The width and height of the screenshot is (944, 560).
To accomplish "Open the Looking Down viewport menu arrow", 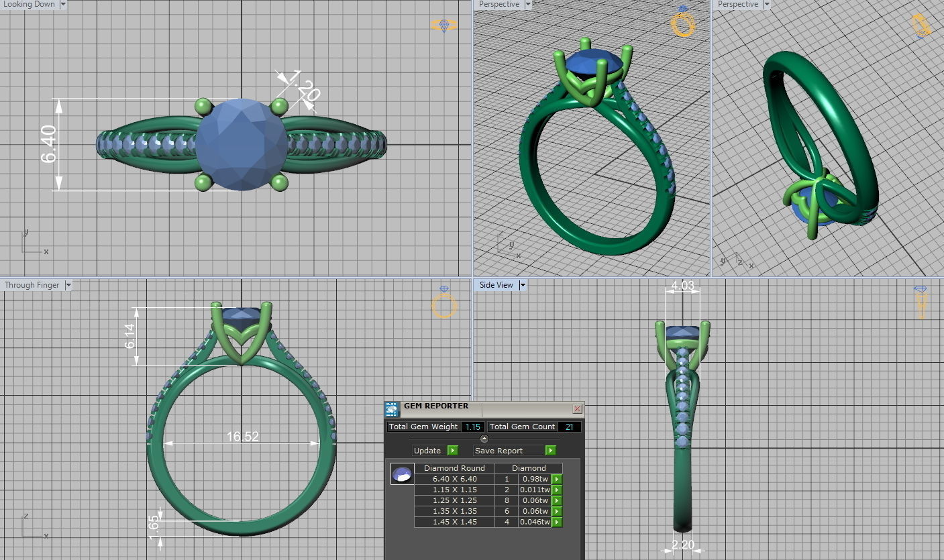I will [63, 4].
